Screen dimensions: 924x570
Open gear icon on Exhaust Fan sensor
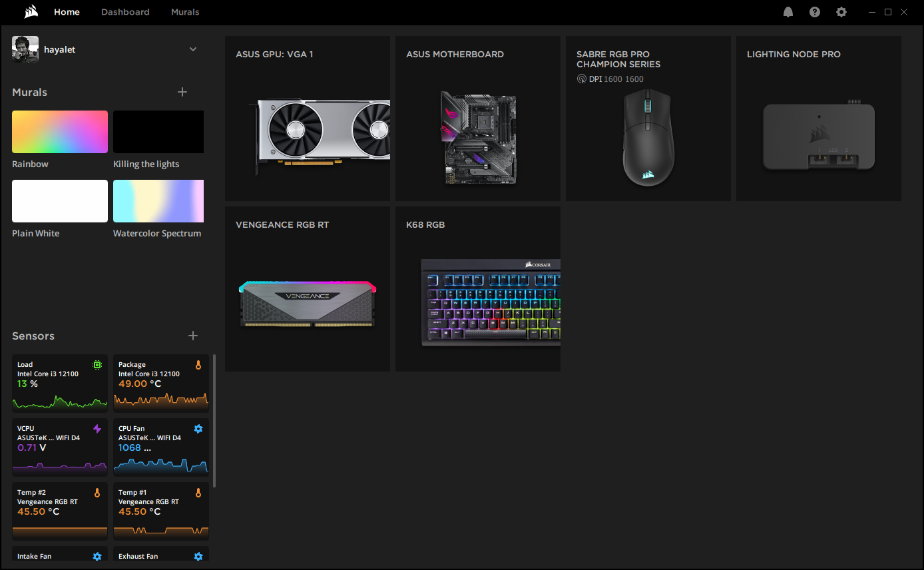pos(198,557)
